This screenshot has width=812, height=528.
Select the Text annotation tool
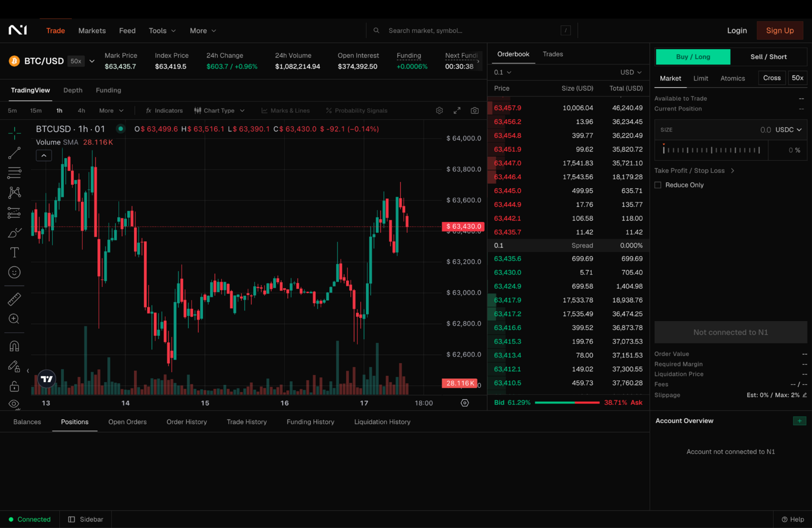click(14, 253)
